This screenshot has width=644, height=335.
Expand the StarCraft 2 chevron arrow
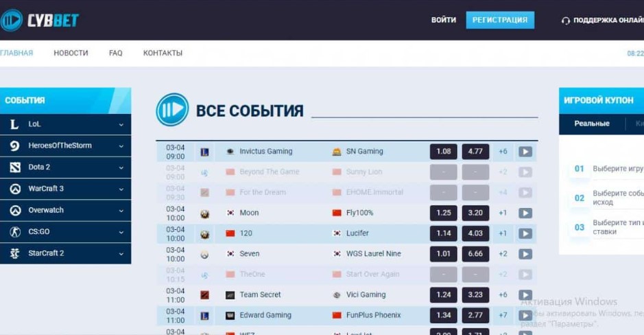[x=121, y=254]
